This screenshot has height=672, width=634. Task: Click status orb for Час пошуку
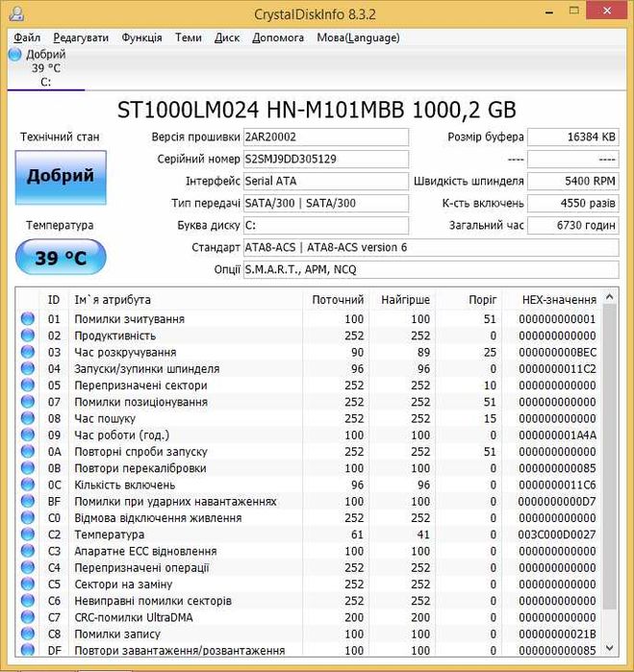[x=28, y=418]
